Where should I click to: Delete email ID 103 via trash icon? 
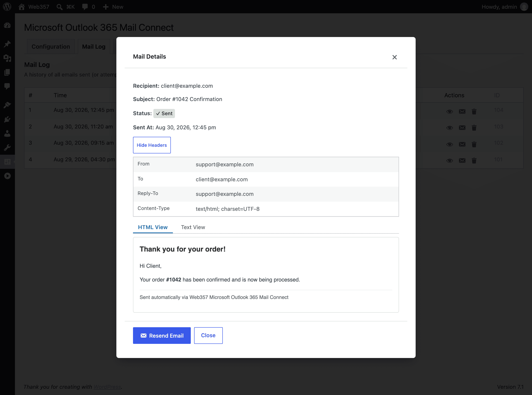[x=474, y=128]
